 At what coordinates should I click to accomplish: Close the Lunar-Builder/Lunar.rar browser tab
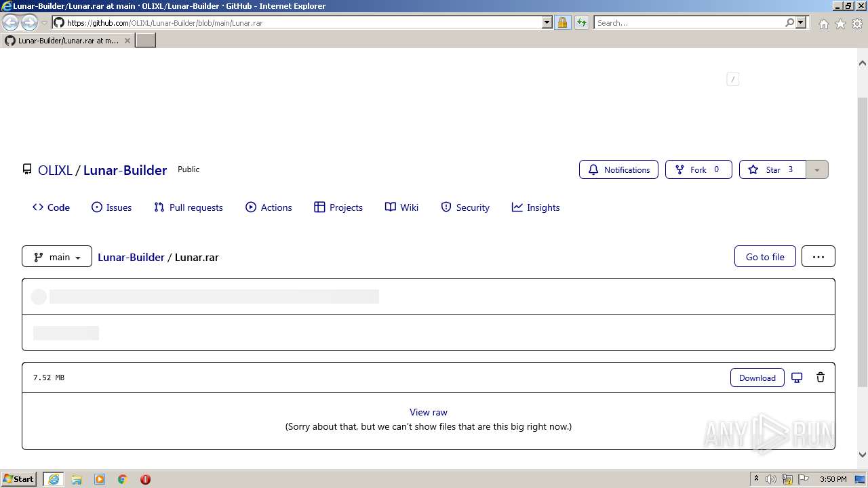pyautogui.click(x=127, y=41)
